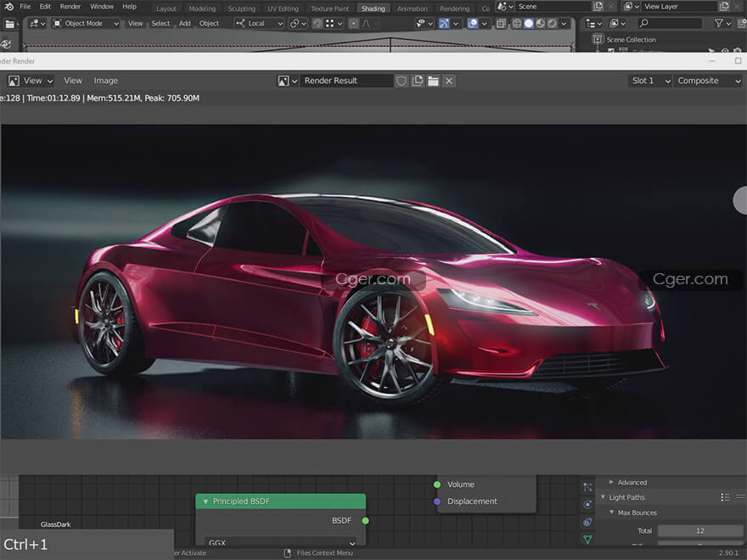This screenshot has height=560, width=747.
Task: Switch to wireframe viewport shading
Action: pos(517,24)
